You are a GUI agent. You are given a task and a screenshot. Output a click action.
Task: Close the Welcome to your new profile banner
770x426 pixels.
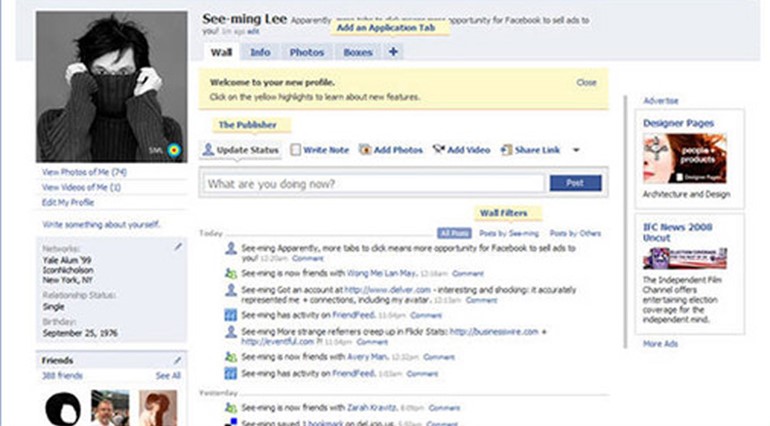coord(586,83)
